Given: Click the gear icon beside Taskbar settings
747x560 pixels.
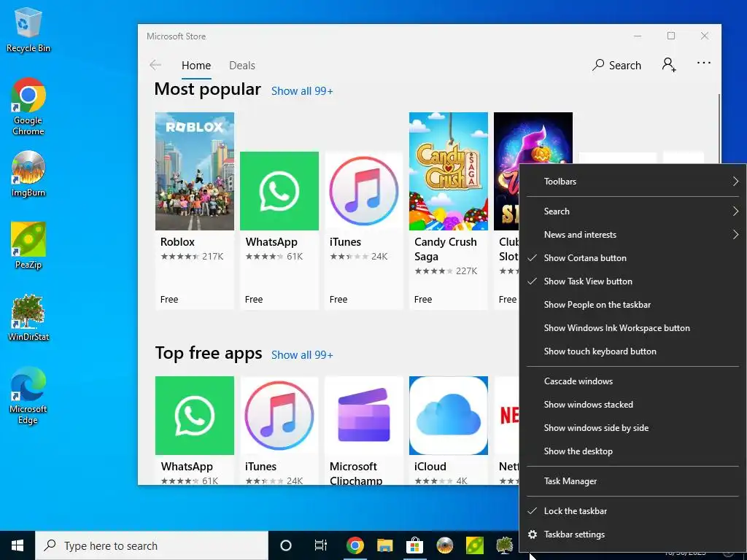Looking at the screenshot, I should (x=533, y=534).
